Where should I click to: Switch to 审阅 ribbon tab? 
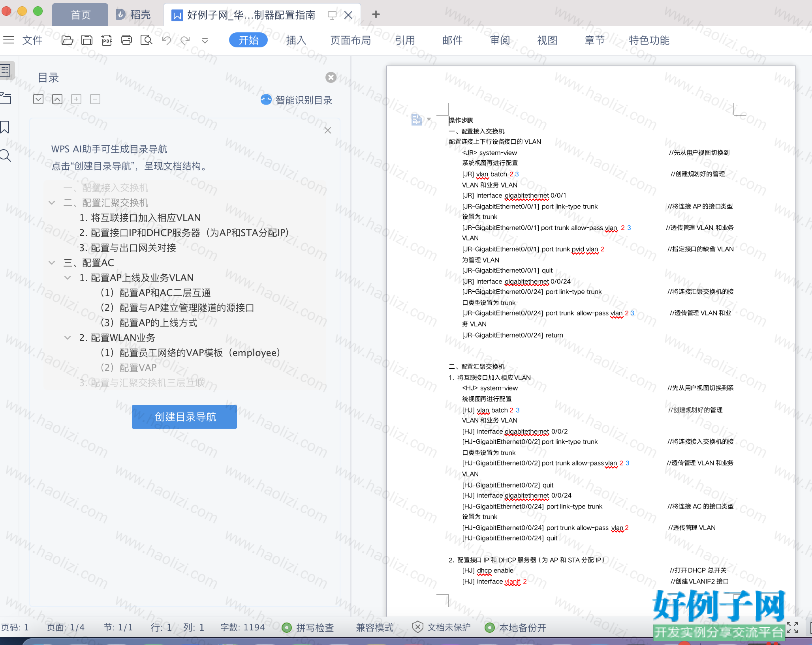500,40
